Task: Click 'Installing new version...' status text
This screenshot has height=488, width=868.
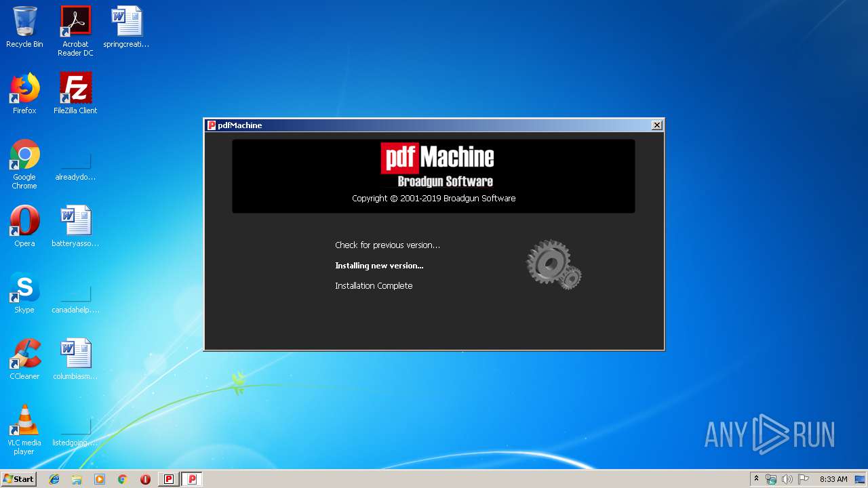Action: (x=379, y=265)
